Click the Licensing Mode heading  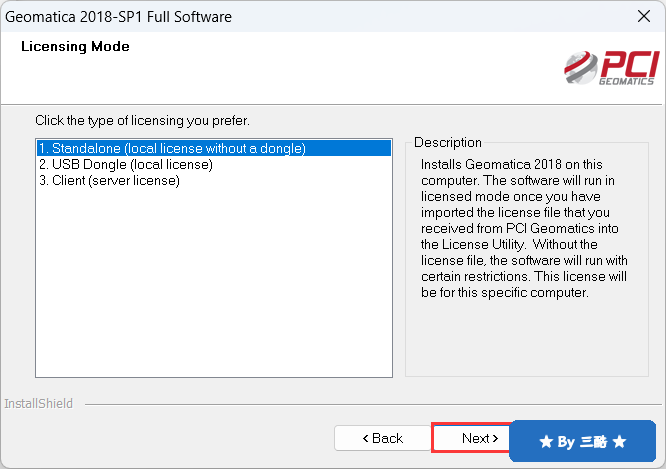click(75, 46)
